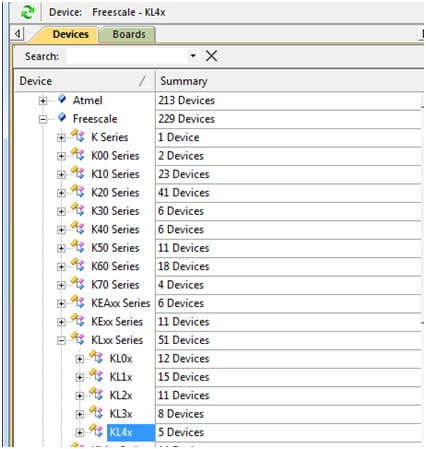Click the KEAxx Series family icon
This screenshot has height=449, width=426.
(78, 301)
